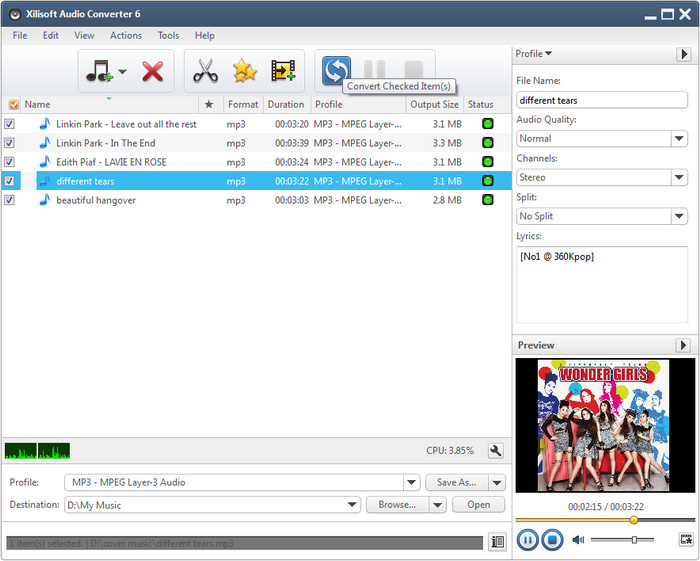The image size is (700, 561).
Task: Expand the Audio Quality dropdown
Action: pos(679,139)
